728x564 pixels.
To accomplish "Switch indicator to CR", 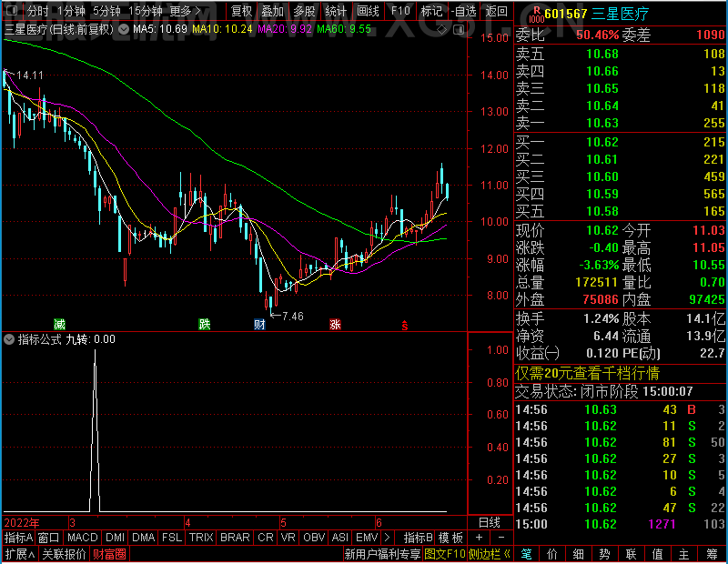I will pyautogui.click(x=266, y=538).
